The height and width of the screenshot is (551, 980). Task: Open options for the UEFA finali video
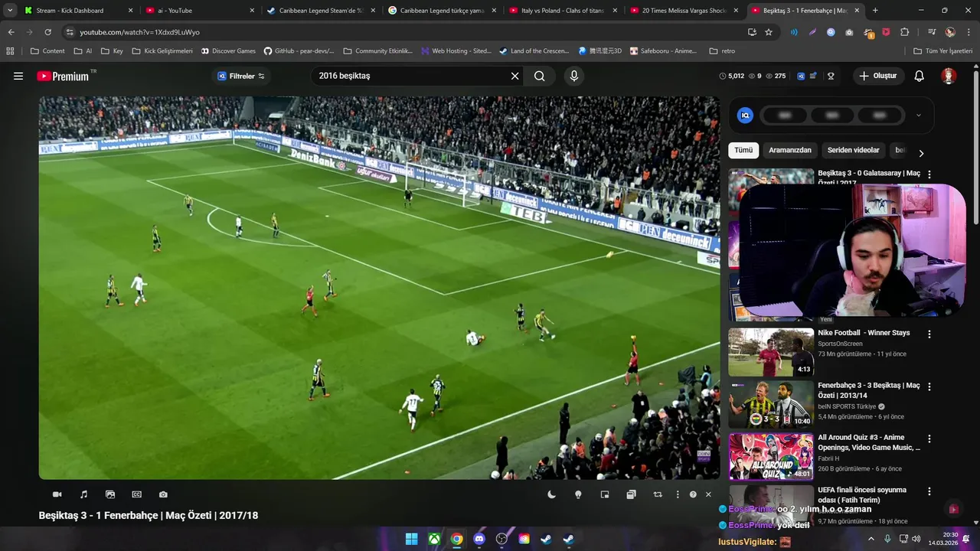pos(929,491)
